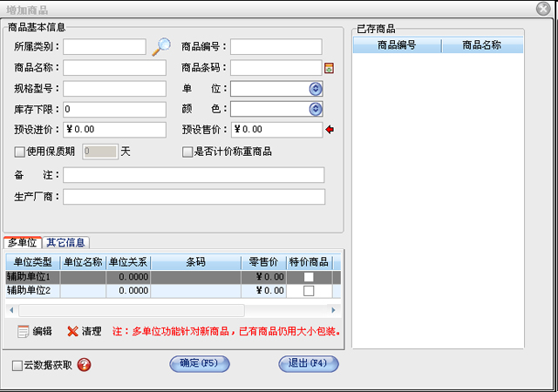Click the barcode generator icon beside 商品条码

click(x=329, y=68)
